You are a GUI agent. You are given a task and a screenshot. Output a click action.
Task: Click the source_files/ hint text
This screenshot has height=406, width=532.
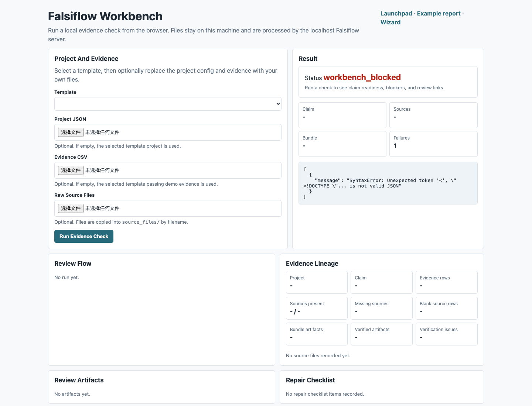click(x=121, y=222)
